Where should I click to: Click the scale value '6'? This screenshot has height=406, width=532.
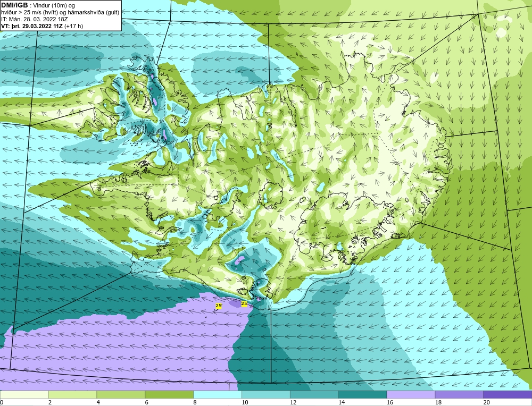(x=146, y=402)
